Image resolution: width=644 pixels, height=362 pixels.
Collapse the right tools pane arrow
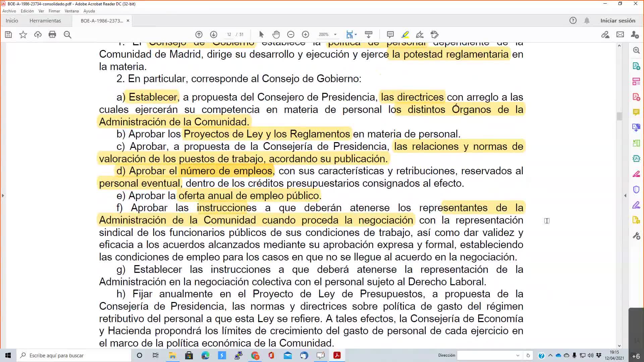click(x=625, y=195)
